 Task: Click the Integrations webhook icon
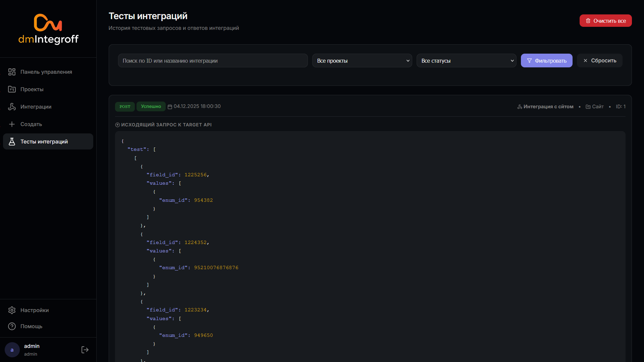click(12, 107)
